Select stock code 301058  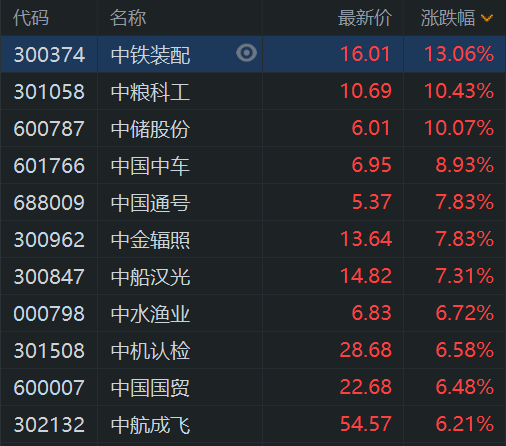[x=49, y=92]
